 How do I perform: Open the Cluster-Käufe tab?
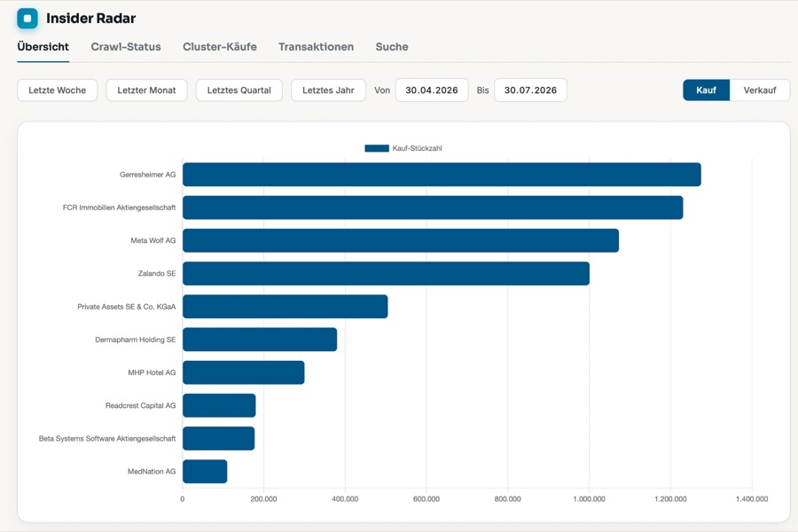pos(220,47)
